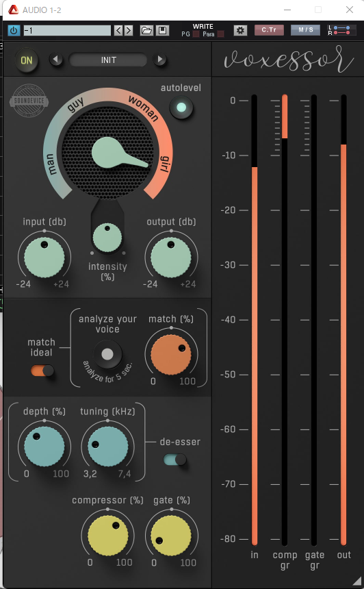Save preset with floppy disk icon
Screen dimensions: 364x589
tap(162, 30)
